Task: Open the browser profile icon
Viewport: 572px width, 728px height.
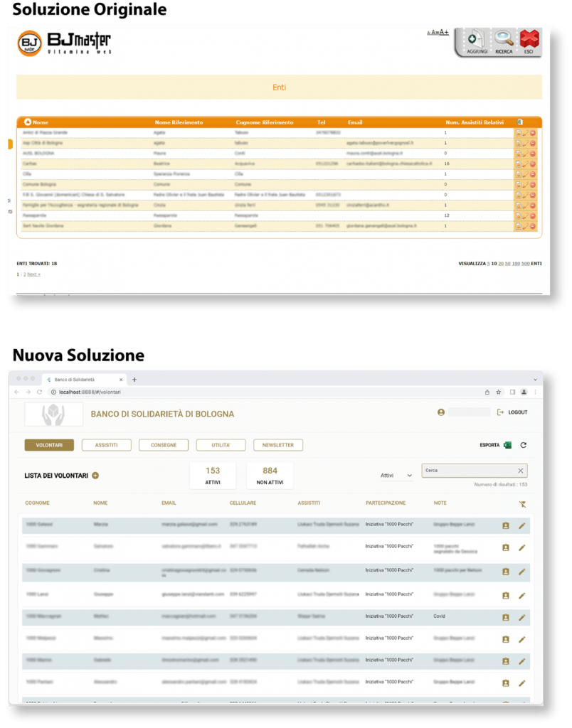Action: pyautogui.click(x=524, y=392)
